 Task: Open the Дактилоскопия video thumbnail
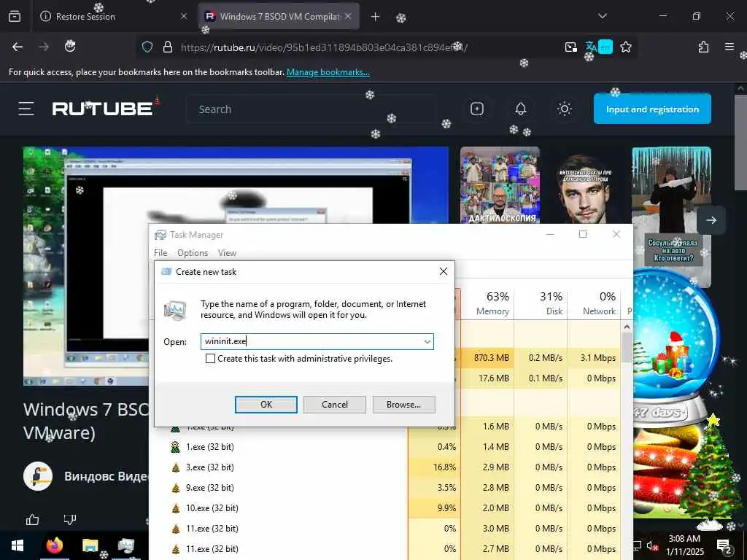click(500, 185)
